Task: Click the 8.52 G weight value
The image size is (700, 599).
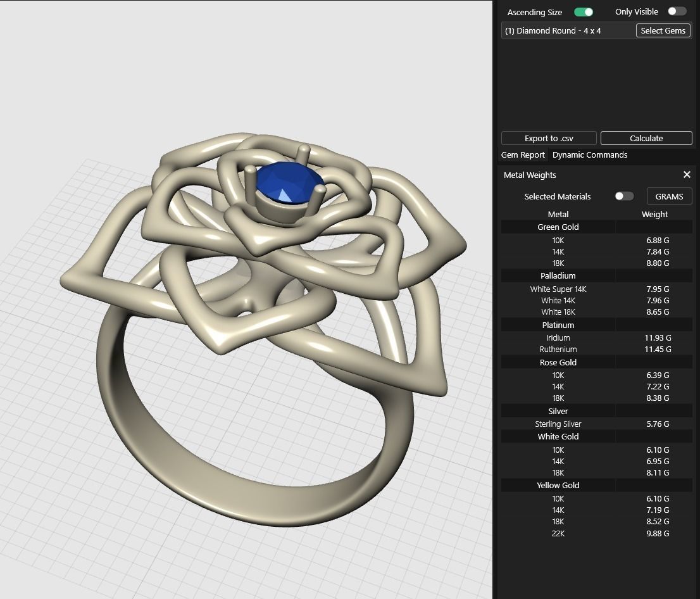Action: (x=658, y=522)
